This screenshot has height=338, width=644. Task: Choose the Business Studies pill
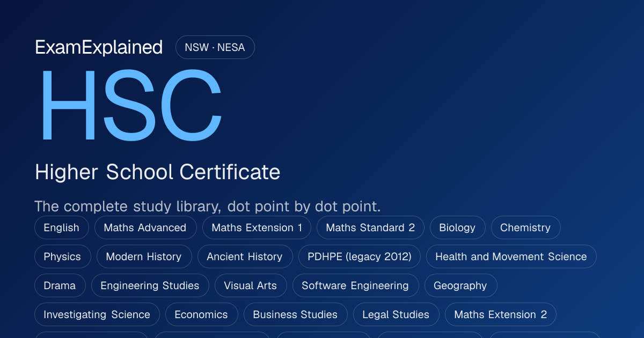coord(295,314)
